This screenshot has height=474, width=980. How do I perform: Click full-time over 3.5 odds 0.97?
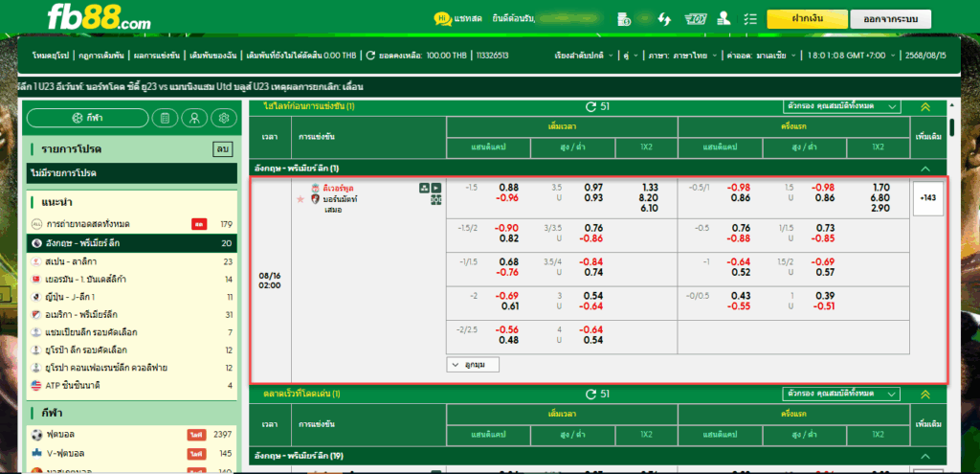[x=593, y=187]
